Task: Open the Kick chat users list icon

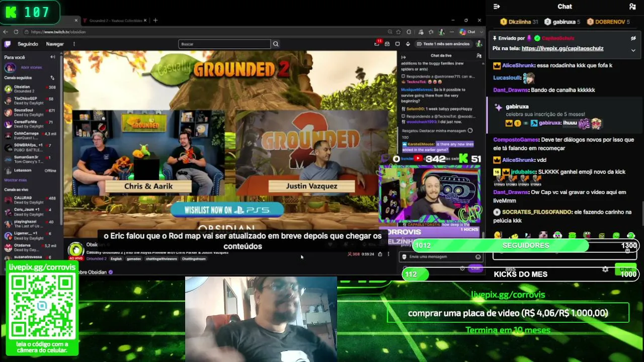Action: coord(632,7)
